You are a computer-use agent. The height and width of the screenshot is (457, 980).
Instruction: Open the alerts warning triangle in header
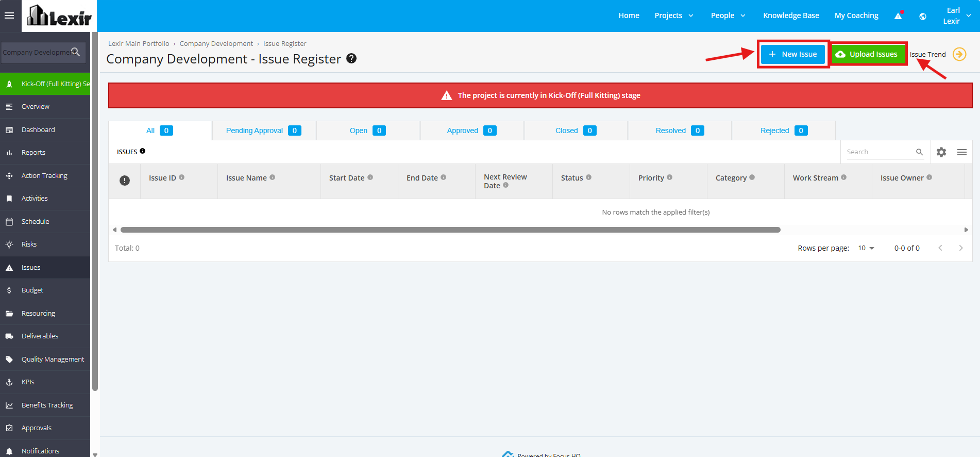(899, 15)
